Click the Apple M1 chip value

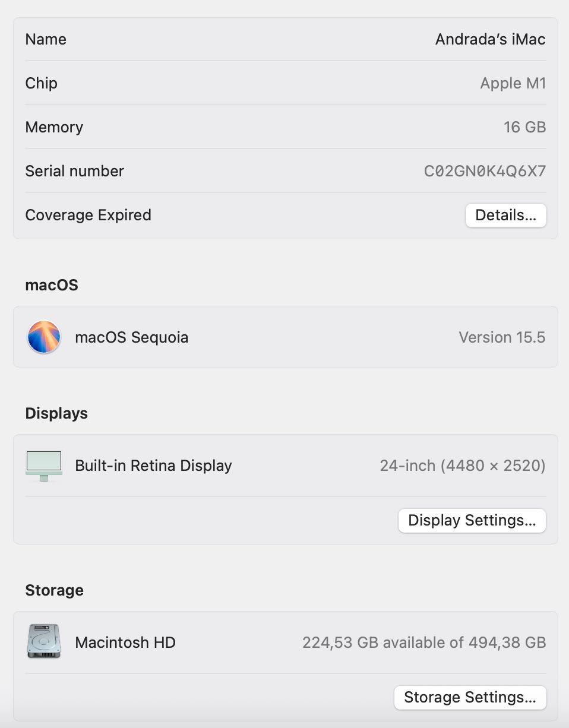point(513,83)
